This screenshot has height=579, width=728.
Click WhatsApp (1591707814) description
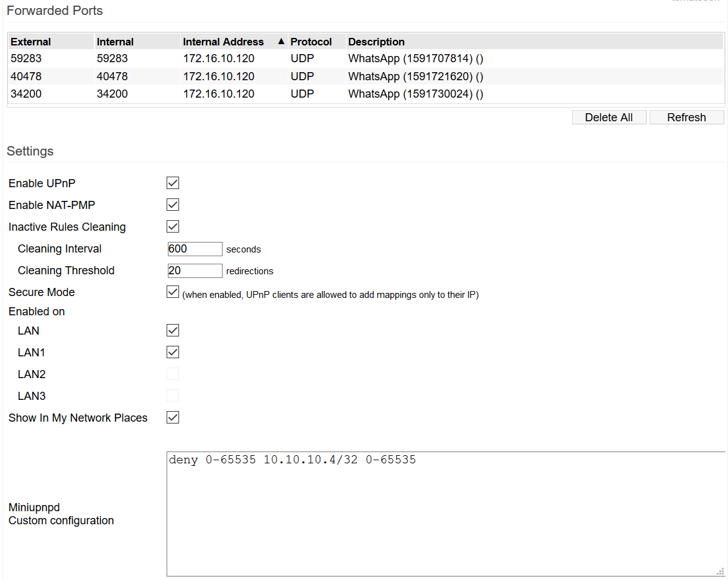point(415,58)
